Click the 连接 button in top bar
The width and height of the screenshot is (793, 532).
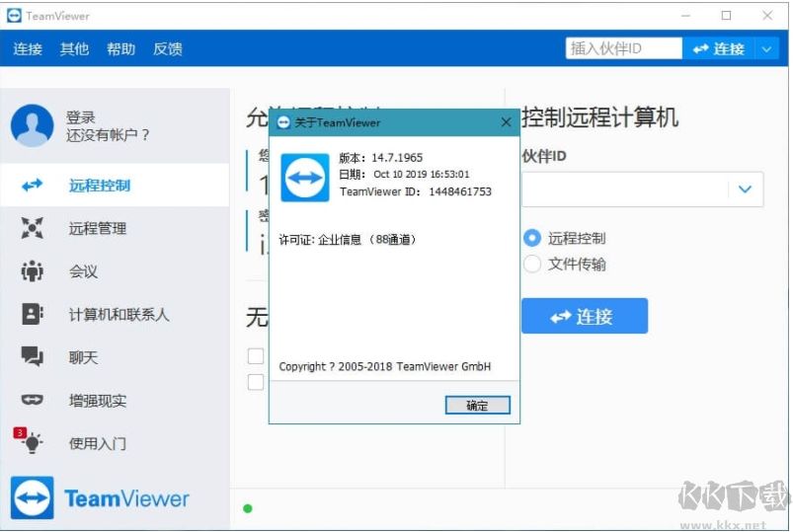pyautogui.click(x=719, y=49)
